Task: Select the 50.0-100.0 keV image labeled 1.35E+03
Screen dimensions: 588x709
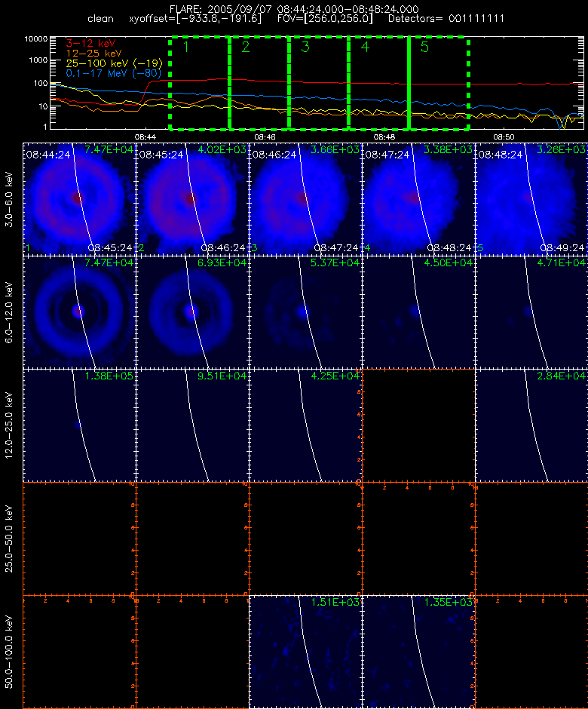Action: pos(418,652)
